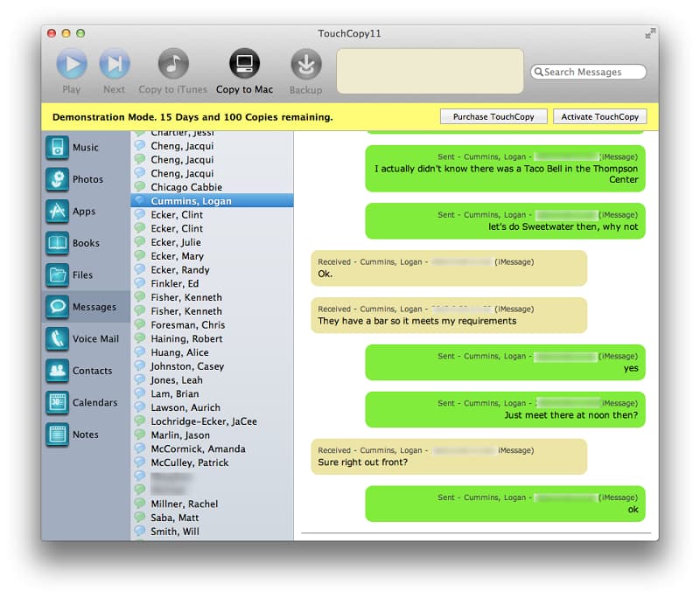Click the message "Sure right out front?"
The width and height of the screenshot is (700, 598).
coord(449,456)
